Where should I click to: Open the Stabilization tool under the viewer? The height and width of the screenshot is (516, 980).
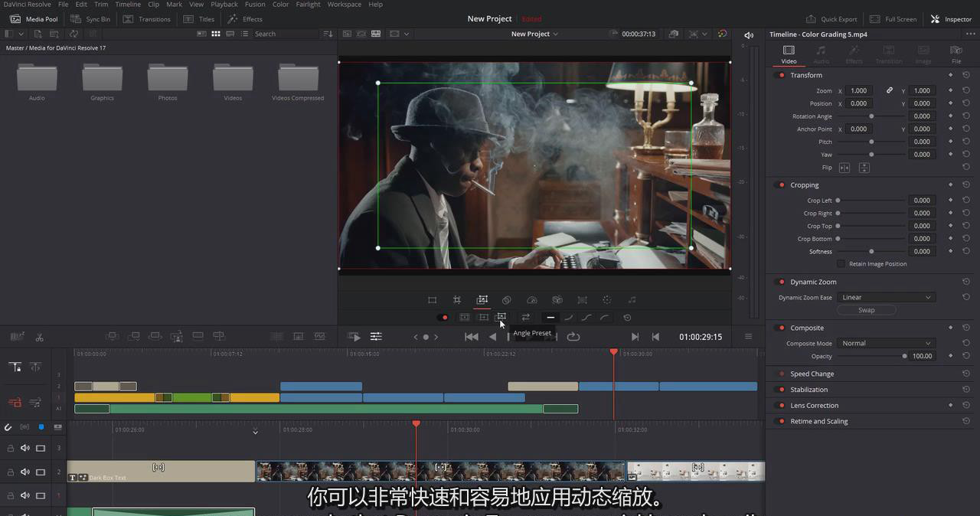click(557, 300)
